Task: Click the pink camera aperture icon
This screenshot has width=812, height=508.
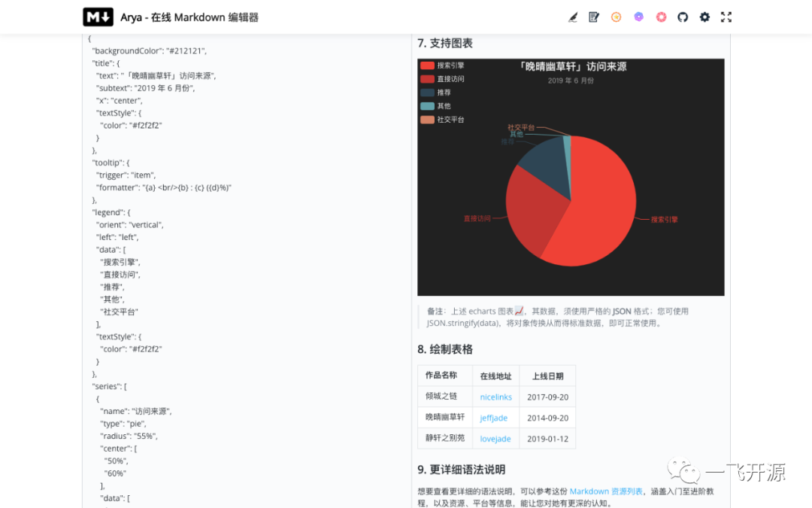Action: (662, 17)
